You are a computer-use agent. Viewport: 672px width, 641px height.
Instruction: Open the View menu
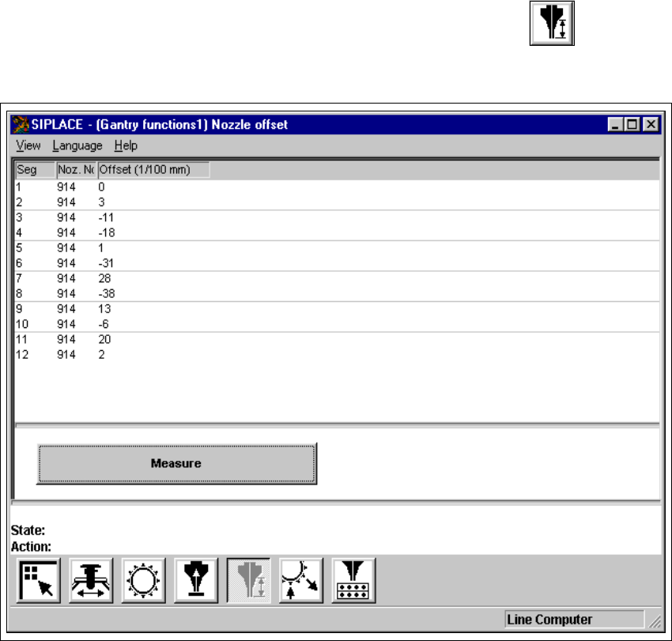[x=28, y=145]
